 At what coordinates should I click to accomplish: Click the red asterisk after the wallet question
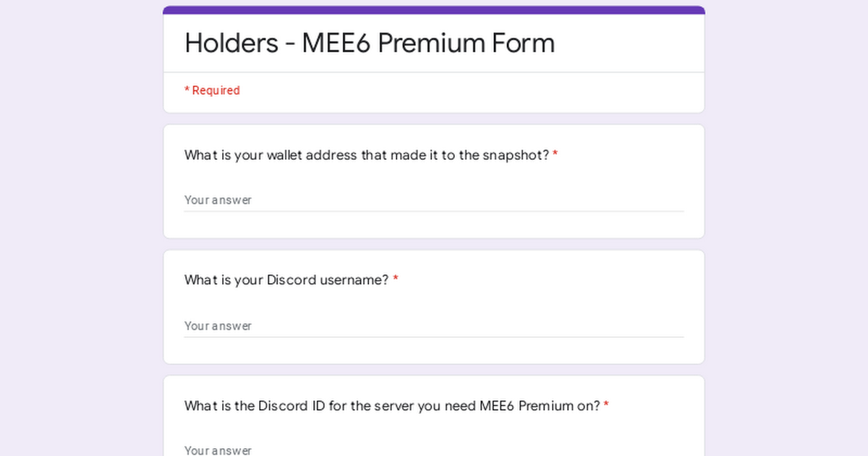coord(555,155)
